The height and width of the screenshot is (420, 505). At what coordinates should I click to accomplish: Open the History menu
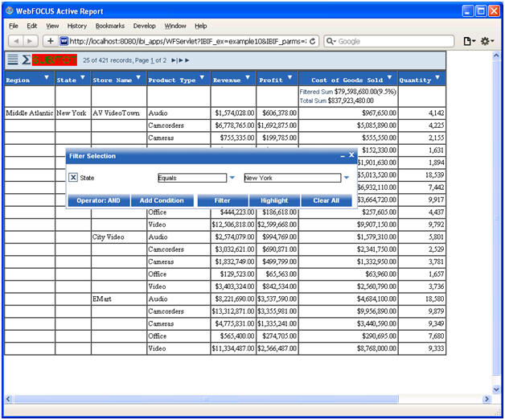[77, 26]
